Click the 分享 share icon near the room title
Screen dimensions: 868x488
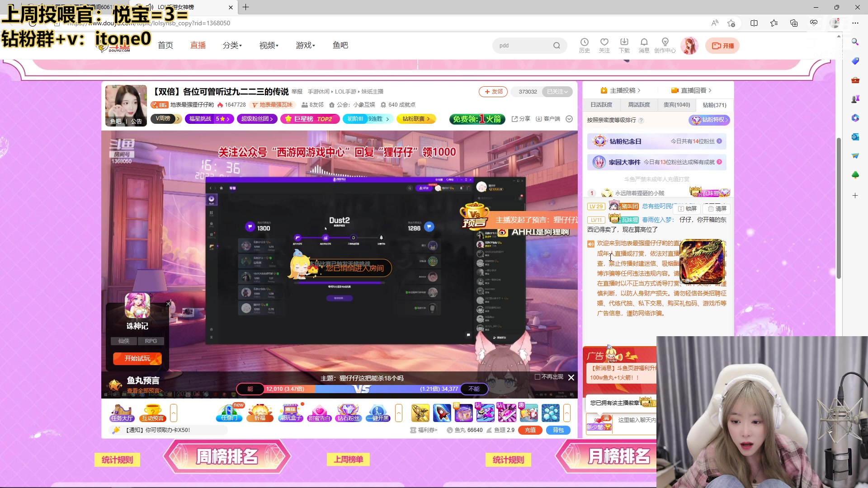521,118
